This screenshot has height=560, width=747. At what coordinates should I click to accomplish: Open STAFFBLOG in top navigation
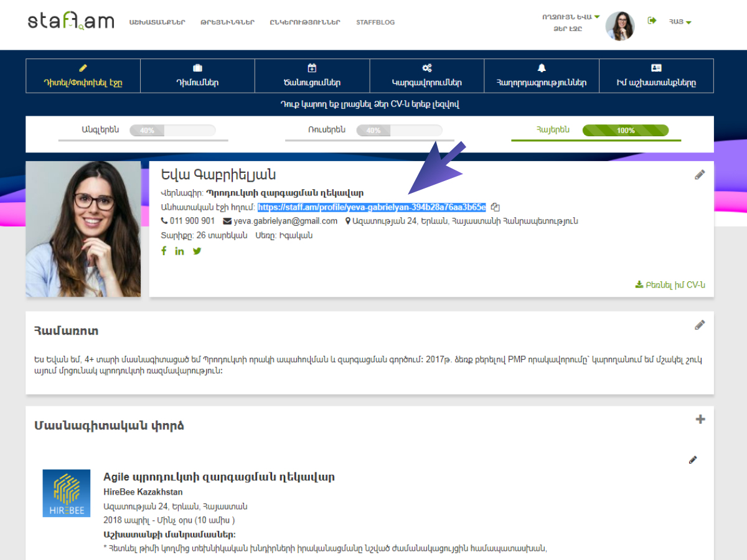coord(375,22)
